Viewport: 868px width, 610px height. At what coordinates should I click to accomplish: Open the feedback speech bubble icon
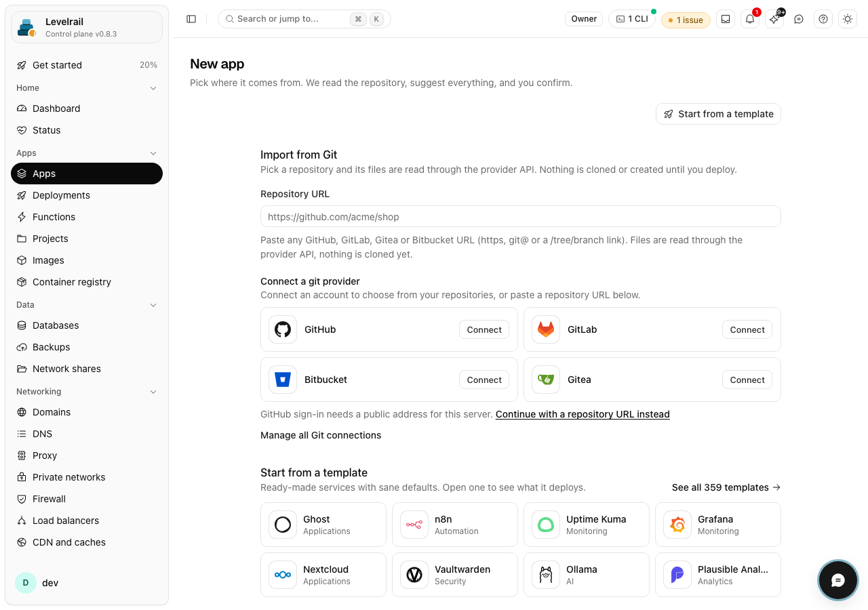click(799, 19)
